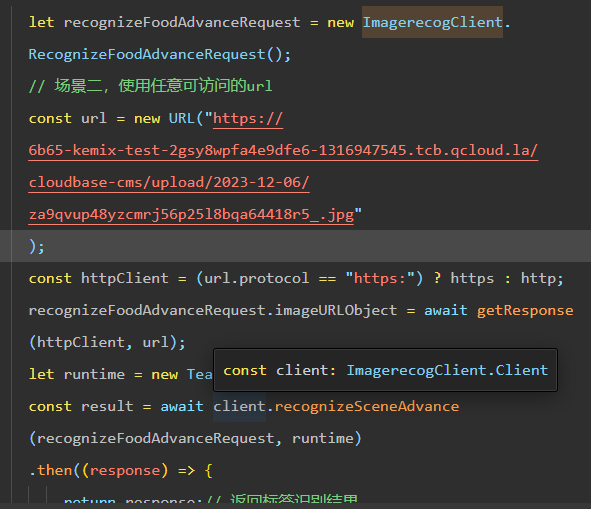Click the (httpClient, url); arguments line
The image size is (591, 509).
click(107, 343)
